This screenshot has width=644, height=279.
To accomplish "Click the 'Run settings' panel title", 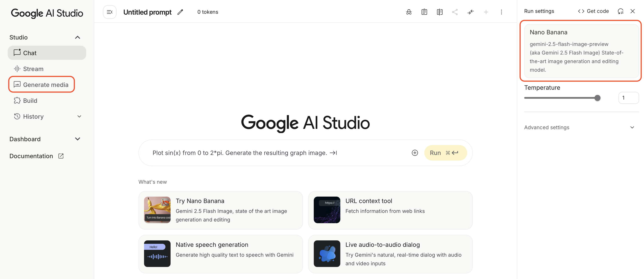I will [x=539, y=11].
